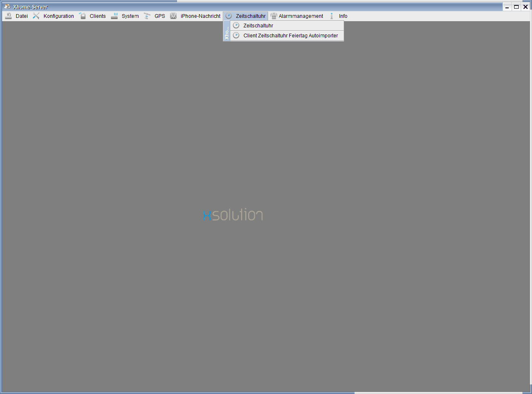Click the Alarmmanagement siren icon
The image size is (532, 394).
(x=273, y=16)
